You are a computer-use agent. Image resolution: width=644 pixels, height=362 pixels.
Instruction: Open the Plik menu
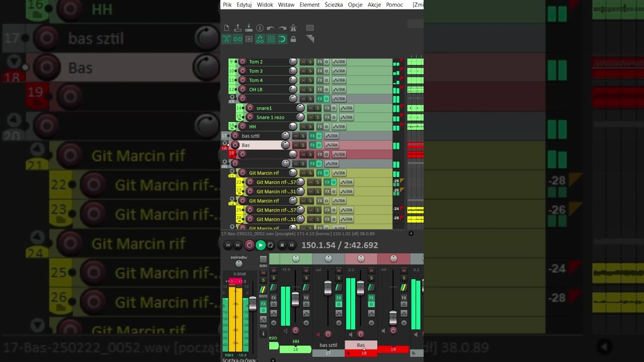click(227, 5)
